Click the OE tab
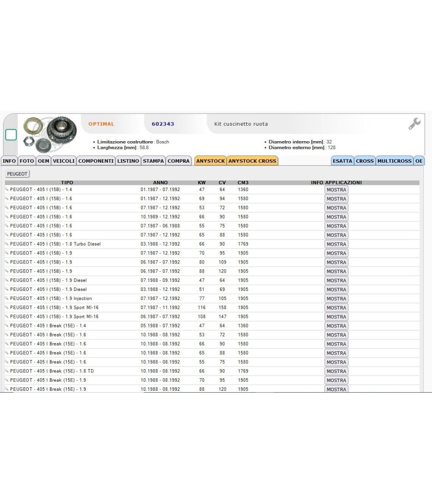This screenshot has height=504, width=432. click(x=419, y=161)
